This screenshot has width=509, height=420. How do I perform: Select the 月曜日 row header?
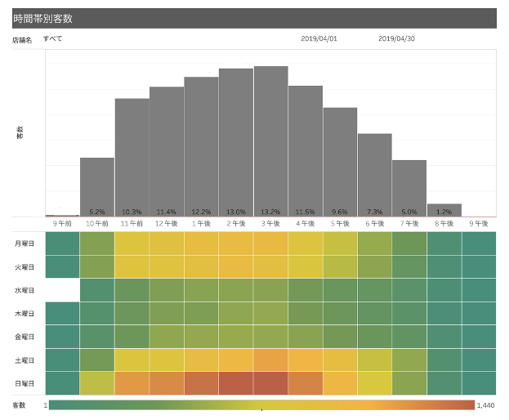point(24,244)
